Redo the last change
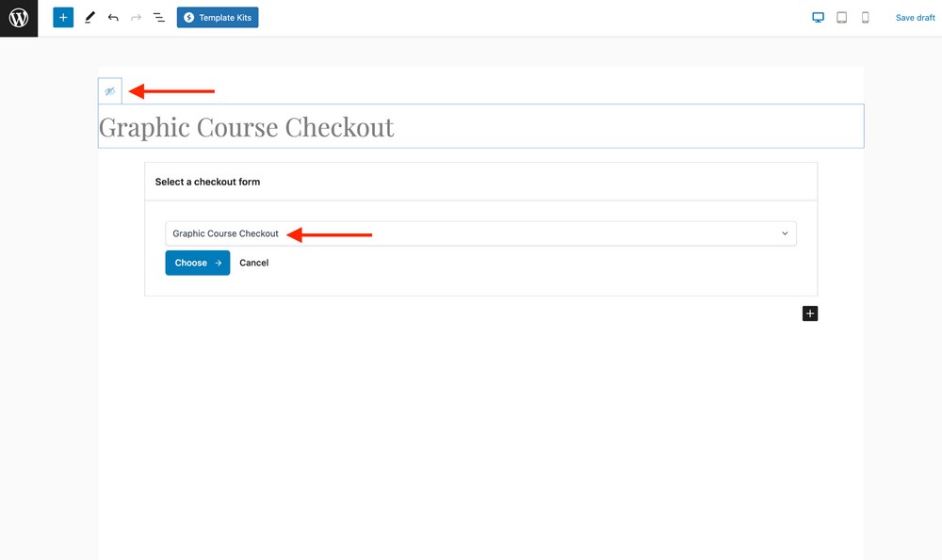The image size is (942, 560). click(x=136, y=17)
